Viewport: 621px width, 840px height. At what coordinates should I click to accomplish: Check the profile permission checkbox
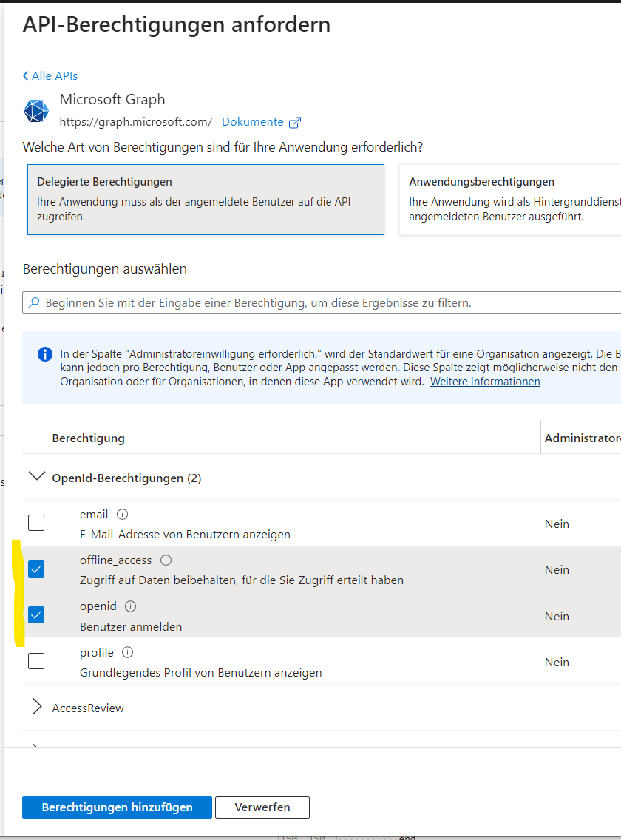36,661
